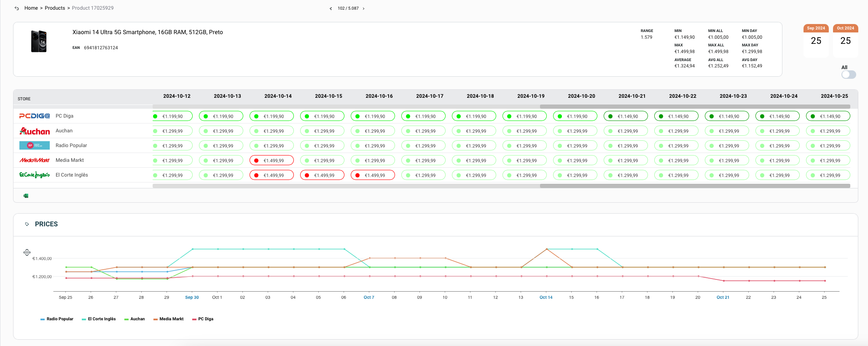Image resolution: width=868 pixels, height=346 pixels.
Task: Click the EAN number 6941812763124
Action: tap(101, 48)
